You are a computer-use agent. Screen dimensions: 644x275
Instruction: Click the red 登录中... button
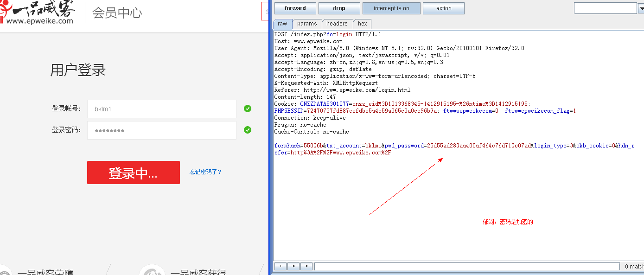(134, 173)
